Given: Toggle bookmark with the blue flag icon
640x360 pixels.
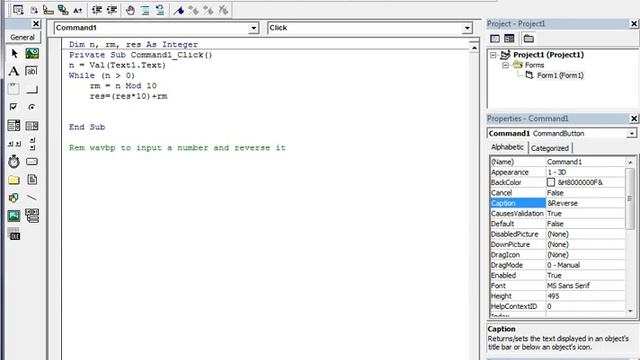Looking at the screenshot, I should coord(178,10).
